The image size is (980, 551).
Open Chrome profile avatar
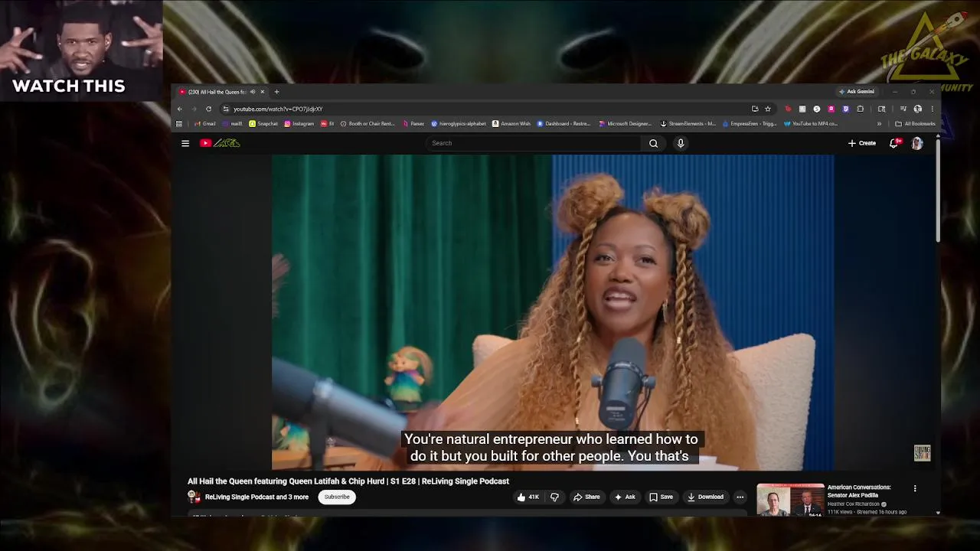pos(917,109)
